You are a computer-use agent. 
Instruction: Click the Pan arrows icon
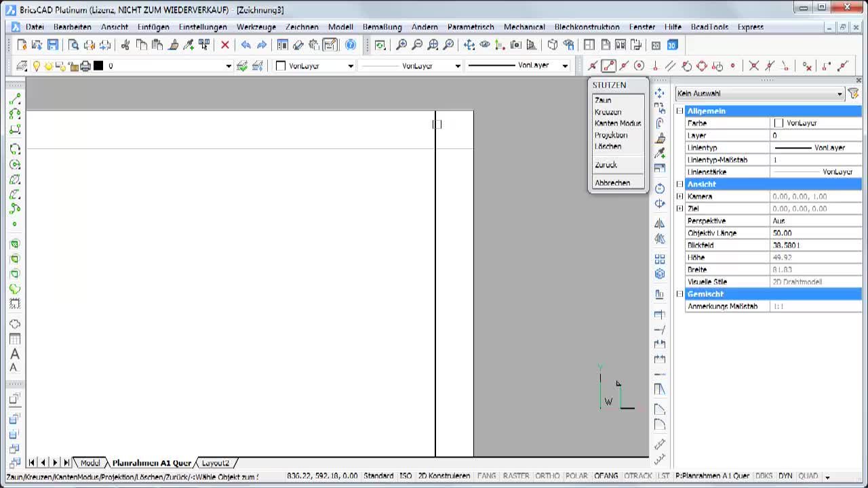[x=469, y=45]
